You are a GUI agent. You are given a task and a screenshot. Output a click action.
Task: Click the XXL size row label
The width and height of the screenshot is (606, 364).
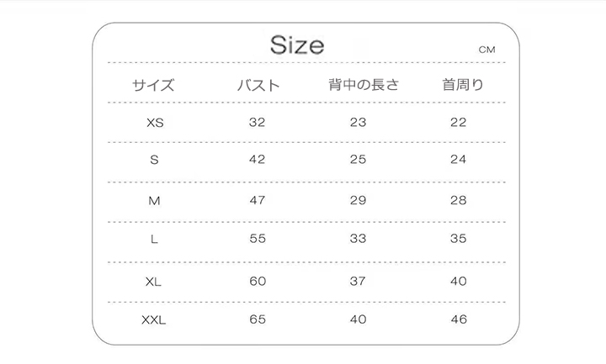(x=154, y=320)
